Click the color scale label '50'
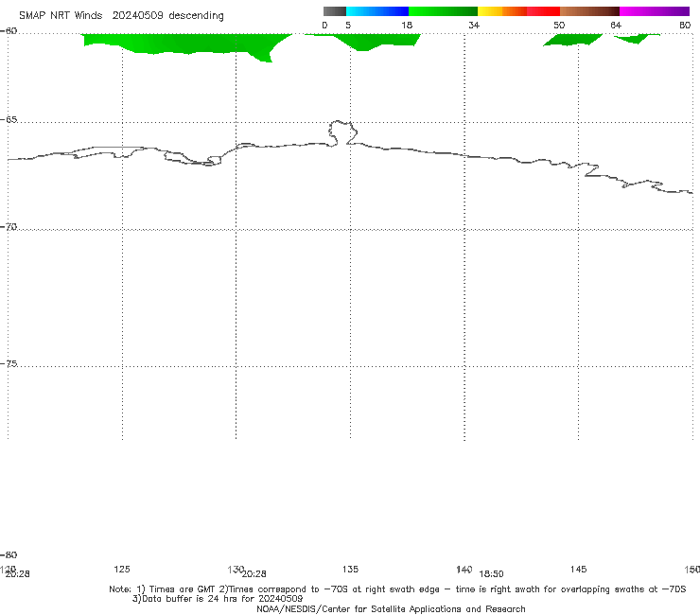The image size is (700, 615). coord(559,25)
